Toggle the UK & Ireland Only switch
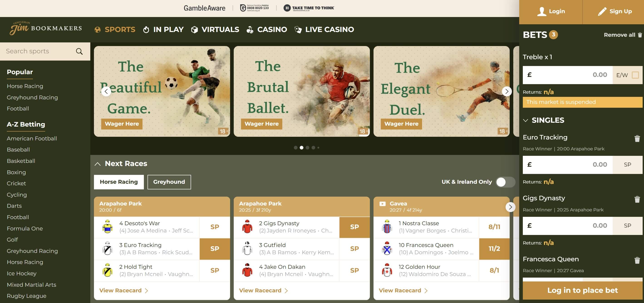 [x=506, y=182]
